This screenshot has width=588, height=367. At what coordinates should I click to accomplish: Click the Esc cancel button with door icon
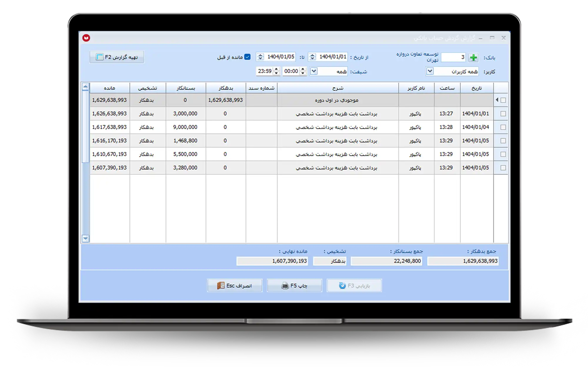(x=235, y=285)
